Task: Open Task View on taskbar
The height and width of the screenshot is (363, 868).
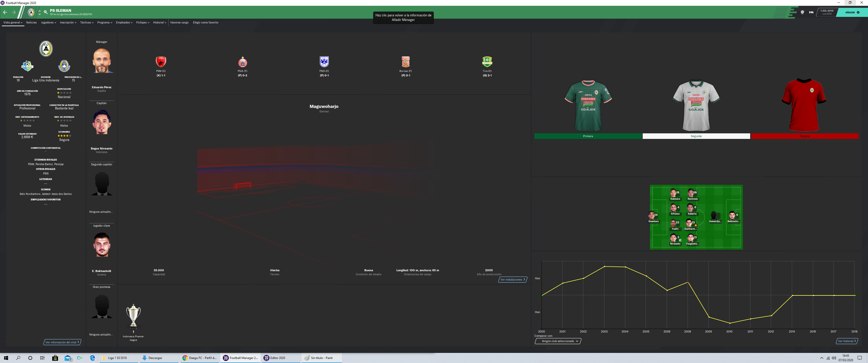Action: pyautogui.click(x=42, y=358)
